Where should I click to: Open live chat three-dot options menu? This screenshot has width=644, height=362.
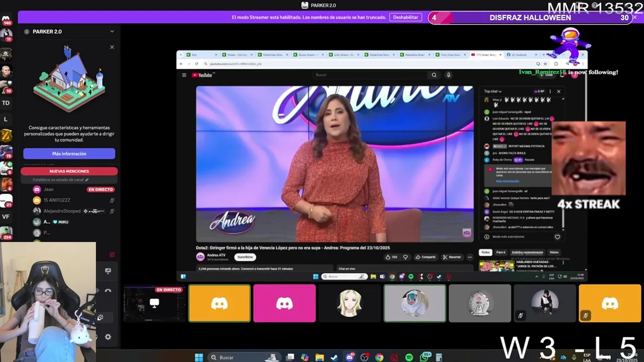click(550, 92)
